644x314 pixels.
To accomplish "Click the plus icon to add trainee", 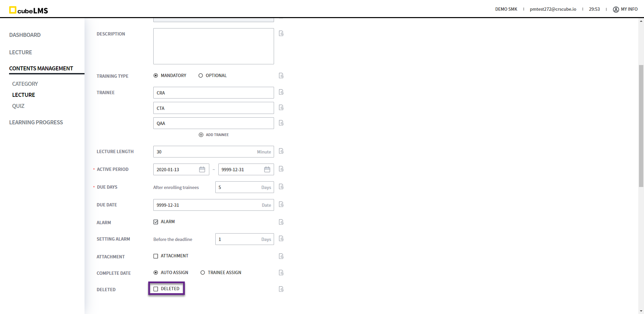I will (201, 135).
